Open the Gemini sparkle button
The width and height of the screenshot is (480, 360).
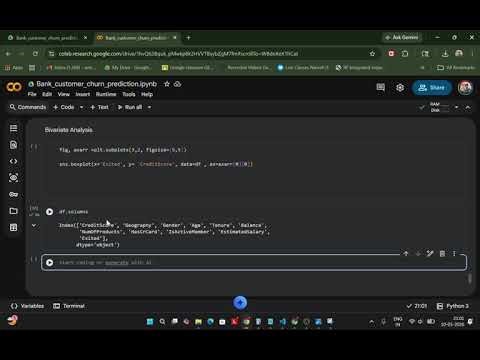pyautogui.click(x=240, y=303)
